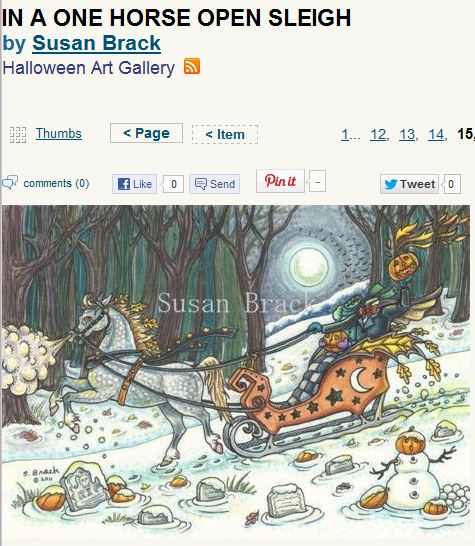The height and width of the screenshot is (546, 475).
Task: Click the Send message icon
Action: coord(201,184)
